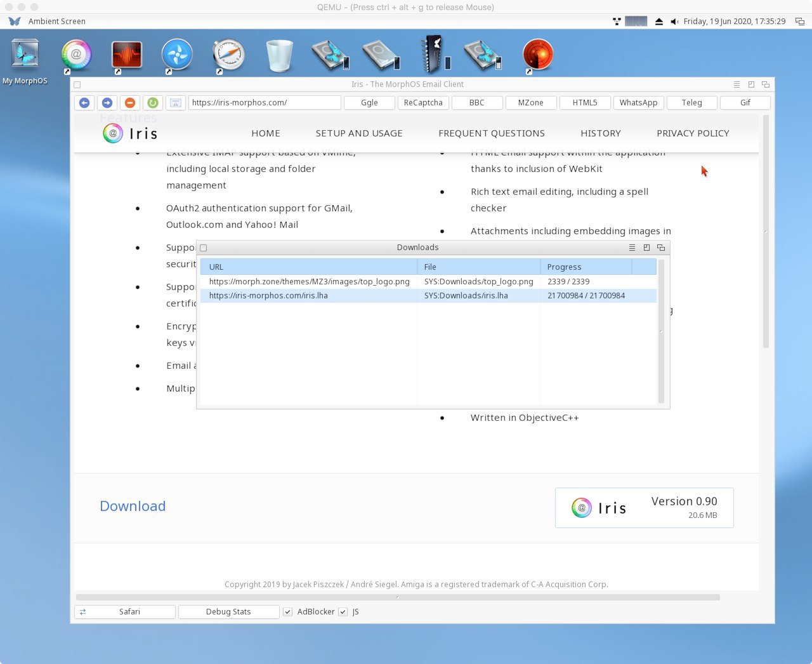The height and width of the screenshot is (664, 812).
Task: Click the browser URL address field
Action: pyautogui.click(x=265, y=103)
